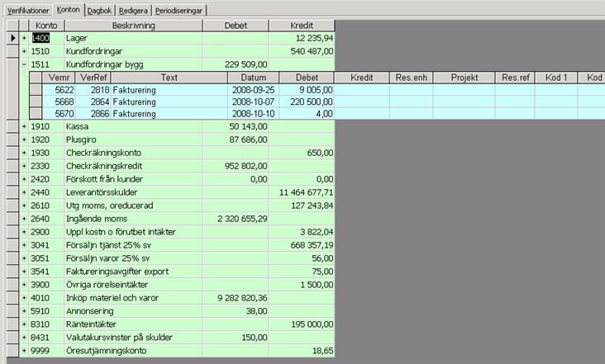Expand account 5910 Annonsering
The image size is (605, 364).
(x=24, y=311)
